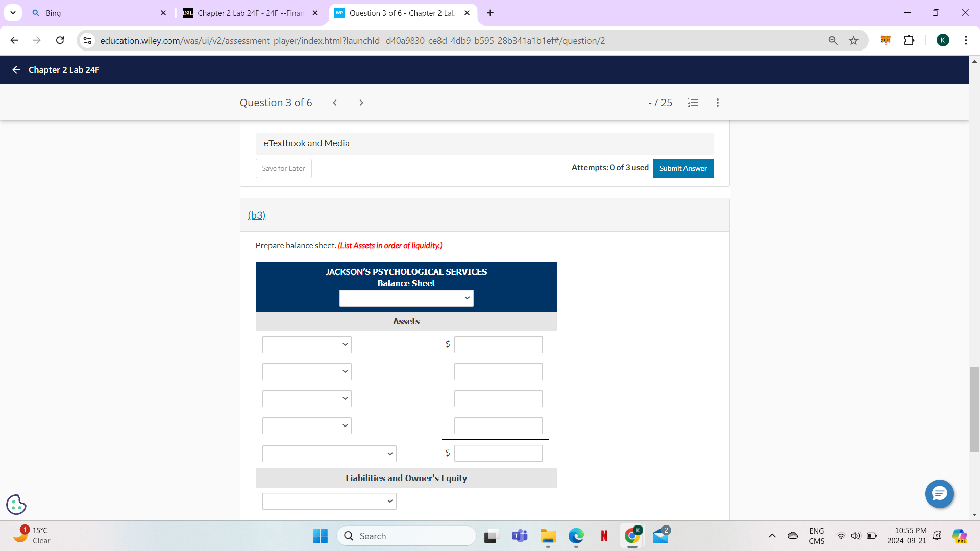
Task: Open the first Assets account dropdown
Action: click(x=306, y=344)
